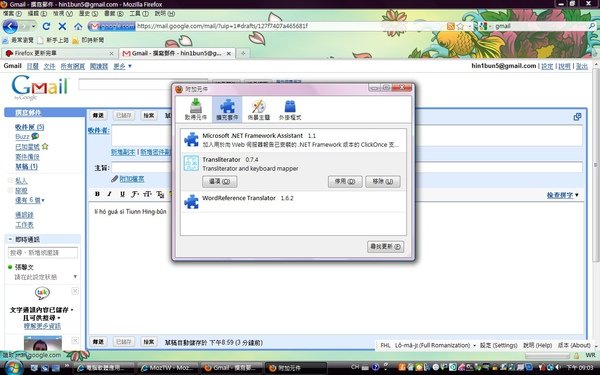Select Microsoft .NET Framework Assistant extension
This screenshot has height=375, width=600.
coord(293,140)
